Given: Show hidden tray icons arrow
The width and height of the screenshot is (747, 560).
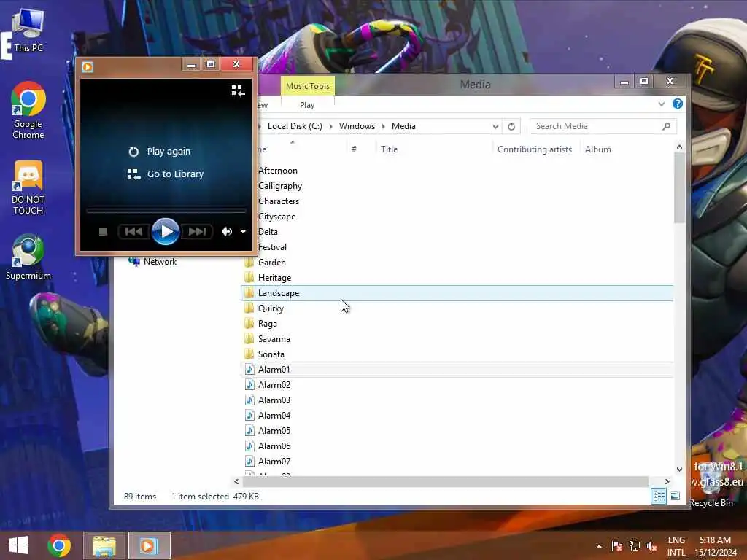Looking at the screenshot, I should point(599,546).
